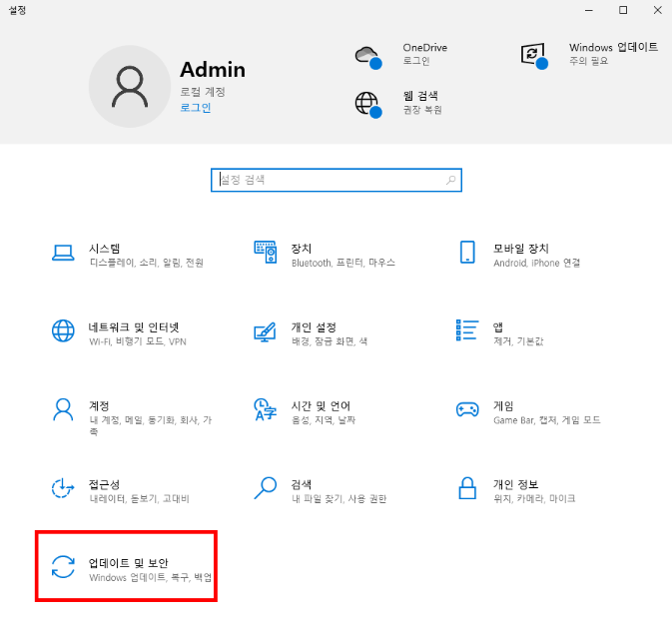Viewport: 672px width, 628px height.
Task: Open the 업데이트 및 보안 sync arrows icon
Action: pyautogui.click(x=63, y=567)
